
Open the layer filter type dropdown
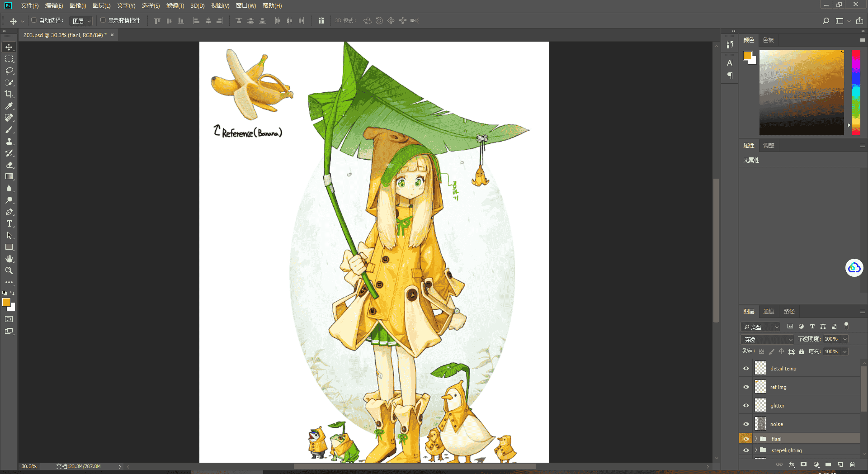coord(760,327)
